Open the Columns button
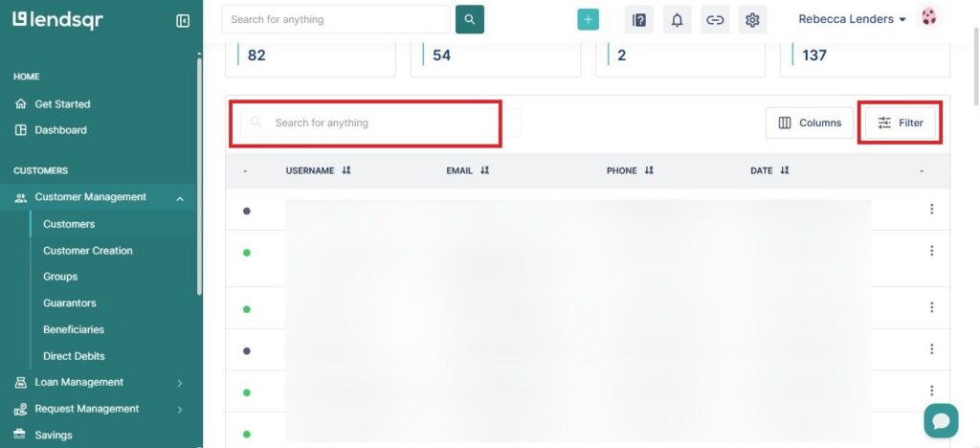The image size is (980, 448). pos(810,123)
